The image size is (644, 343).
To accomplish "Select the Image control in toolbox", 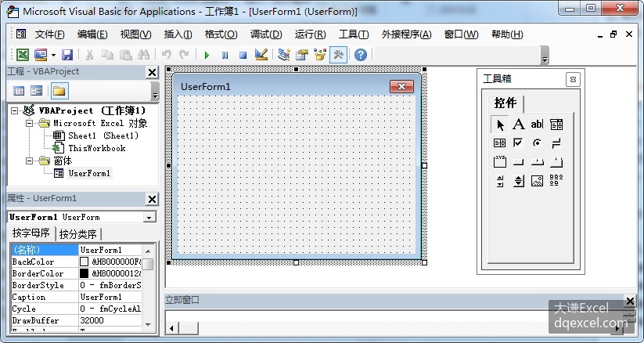I will click(x=537, y=181).
